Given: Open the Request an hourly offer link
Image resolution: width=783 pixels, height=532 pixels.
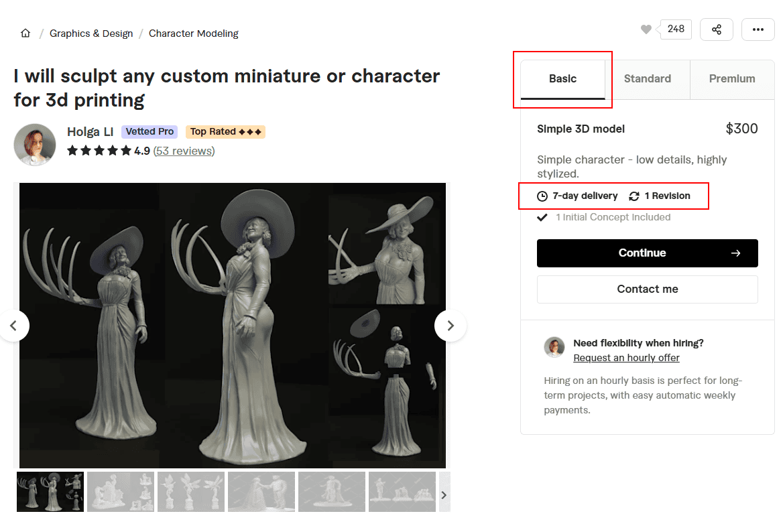Looking at the screenshot, I should coord(626,358).
